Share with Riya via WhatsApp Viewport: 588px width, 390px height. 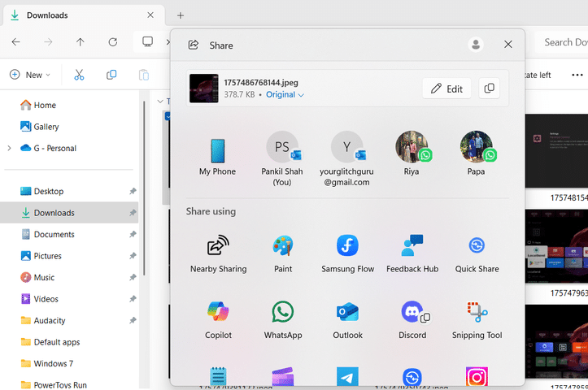pyautogui.click(x=412, y=153)
